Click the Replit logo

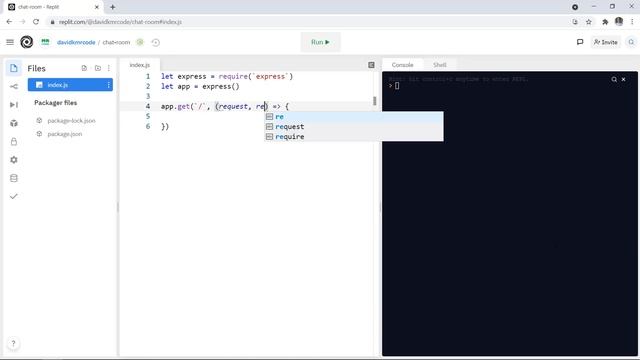27,42
